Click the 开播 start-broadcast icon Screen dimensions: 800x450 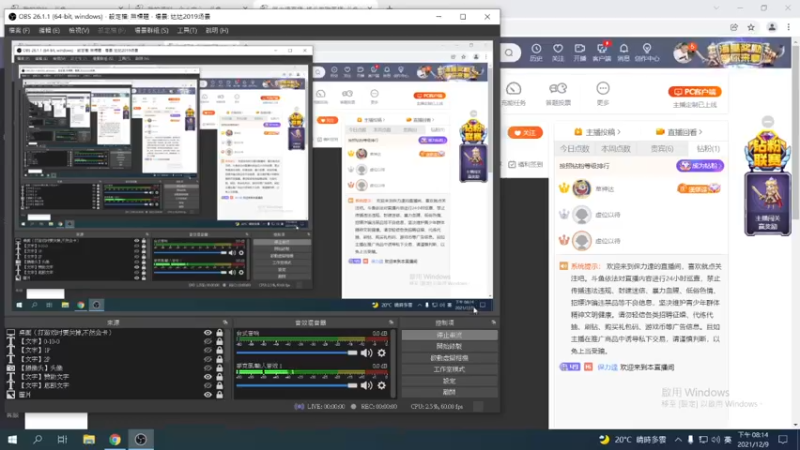coord(580,52)
